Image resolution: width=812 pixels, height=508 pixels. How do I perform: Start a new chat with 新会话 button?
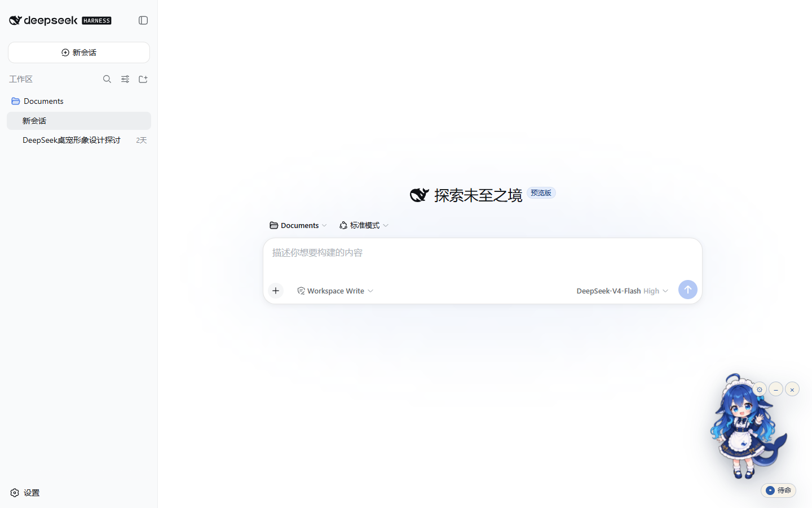point(79,52)
